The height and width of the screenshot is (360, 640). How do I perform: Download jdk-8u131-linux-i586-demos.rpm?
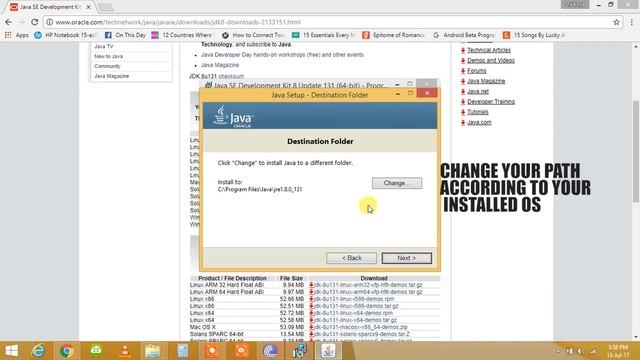[x=354, y=299]
